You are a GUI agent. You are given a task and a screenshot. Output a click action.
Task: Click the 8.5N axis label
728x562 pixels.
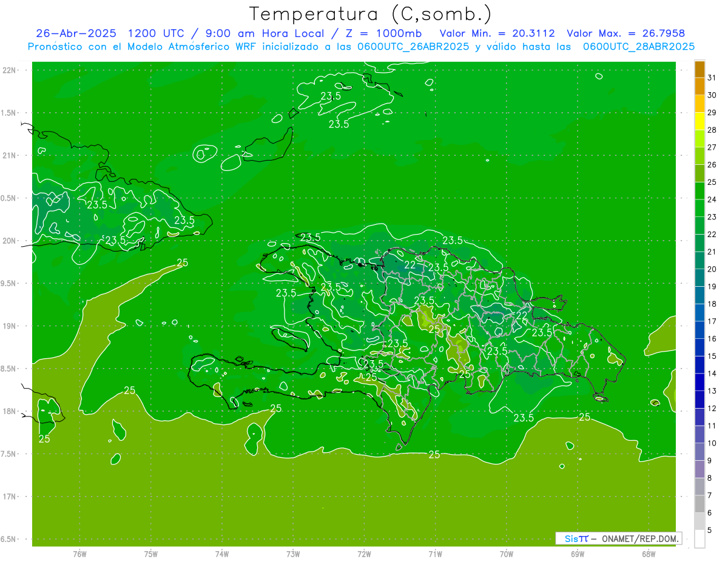coord(8,369)
